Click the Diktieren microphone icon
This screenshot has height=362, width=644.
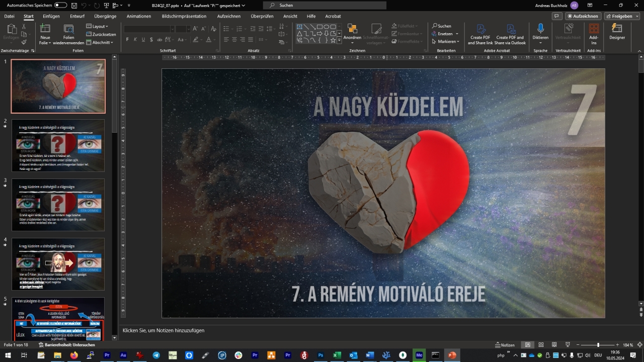pos(540,29)
